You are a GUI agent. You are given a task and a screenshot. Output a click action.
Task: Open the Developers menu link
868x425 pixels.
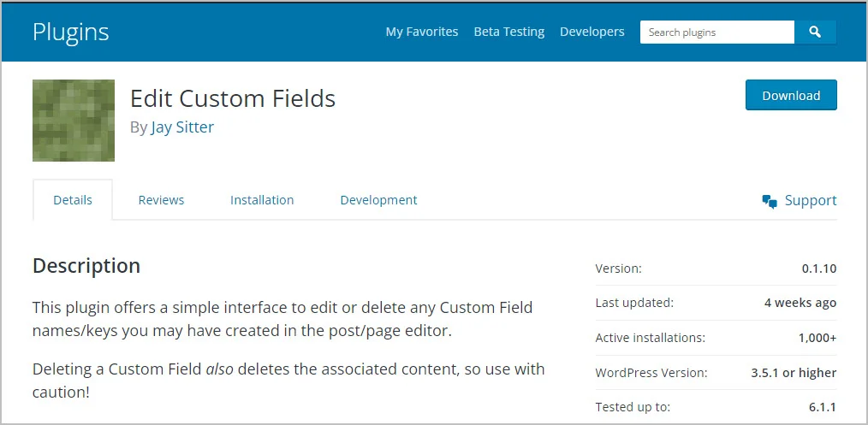pos(592,32)
